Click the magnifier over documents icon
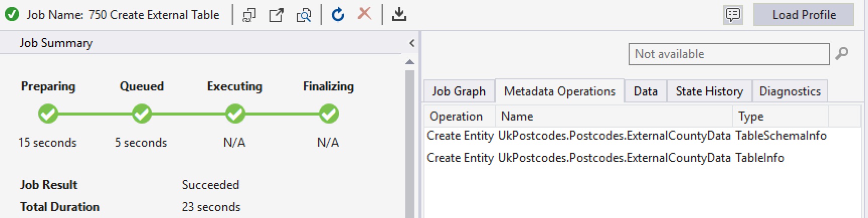The width and height of the screenshot is (868, 218). point(304,15)
